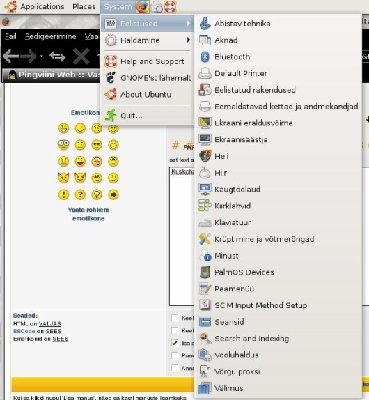Tick the first checkbox below message box
Viewport: 369px width, 400px height.
coord(175,318)
